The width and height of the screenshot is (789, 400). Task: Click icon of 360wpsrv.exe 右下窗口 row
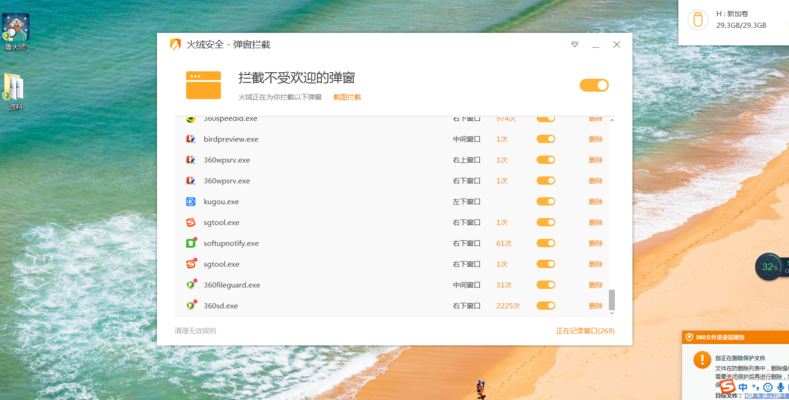tap(191, 181)
